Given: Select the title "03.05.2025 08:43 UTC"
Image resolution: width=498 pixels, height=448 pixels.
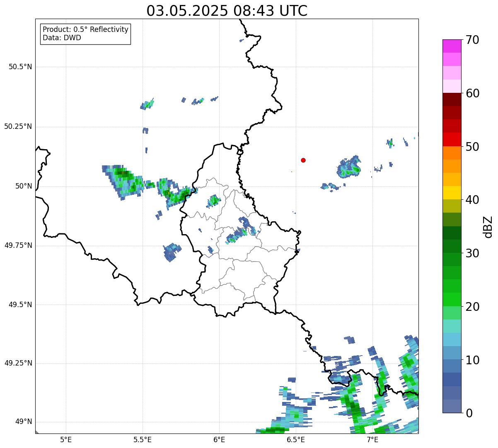Looking at the screenshot, I should click(227, 11).
